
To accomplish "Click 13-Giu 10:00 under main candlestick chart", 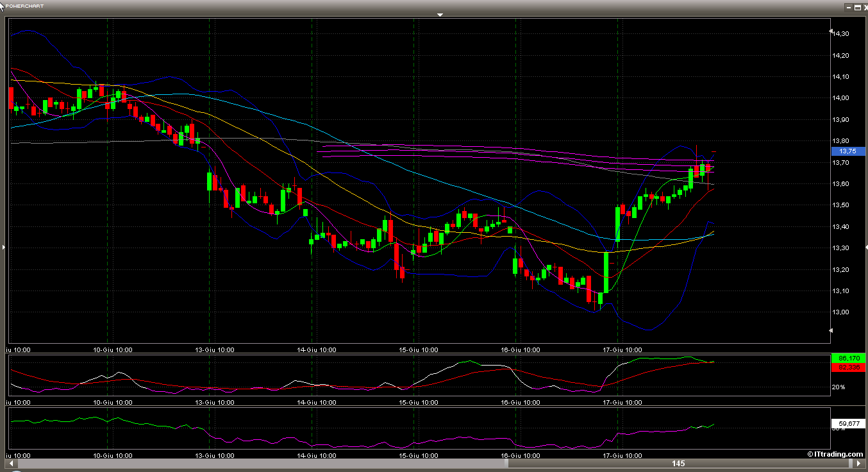I will coord(215,350).
